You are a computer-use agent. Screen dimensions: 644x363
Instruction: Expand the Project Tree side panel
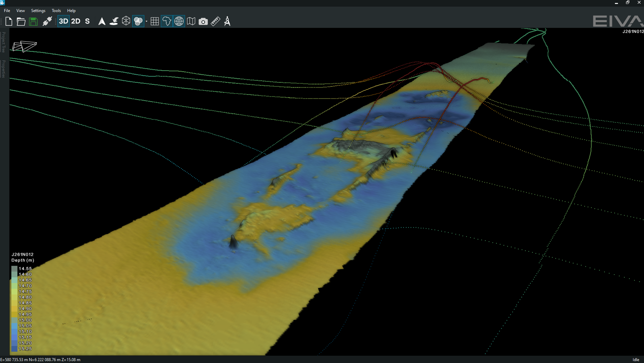tap(4, 42)
